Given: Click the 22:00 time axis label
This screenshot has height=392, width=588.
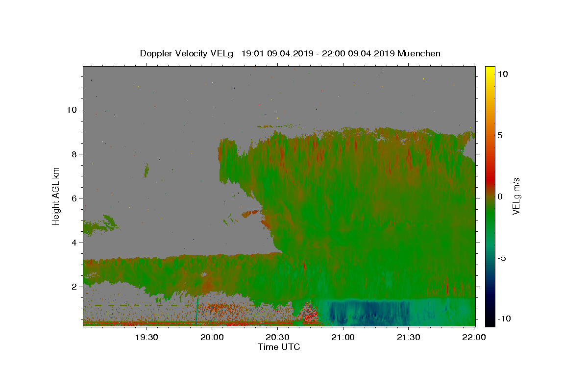Looking at the screenshot, I should (474, 337).
